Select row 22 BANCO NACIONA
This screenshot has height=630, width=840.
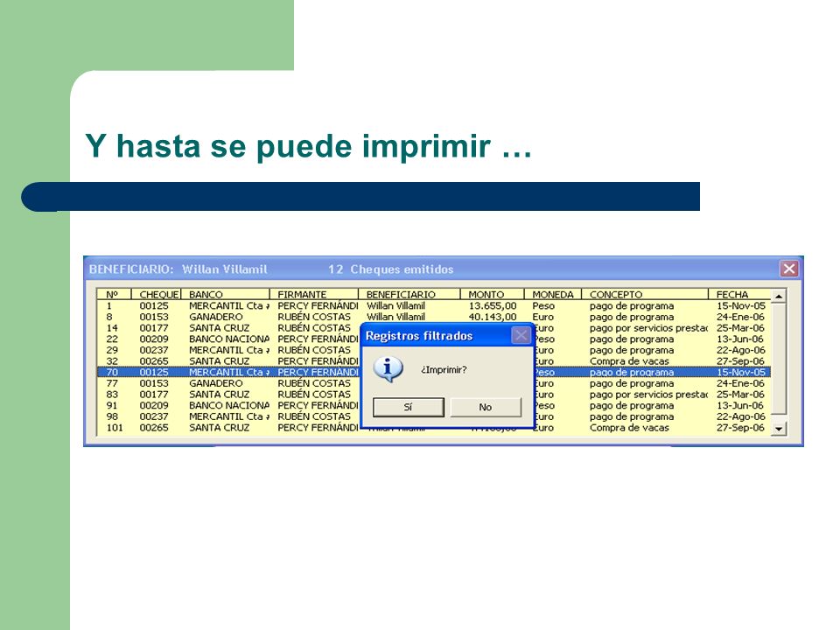[433, 339]
